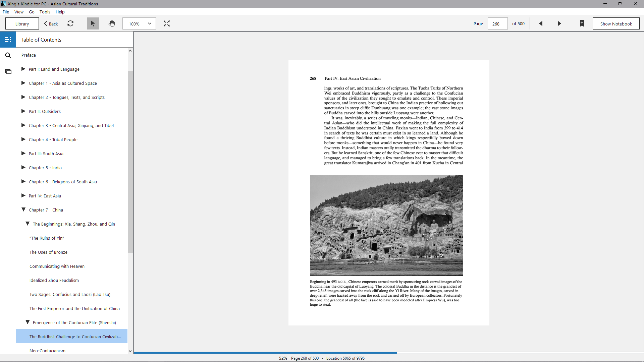Click the Table of Contents scrollbar thumb
Image resolution: width=644 pixels, height=362 pixels.
click(x=130, y=162)
